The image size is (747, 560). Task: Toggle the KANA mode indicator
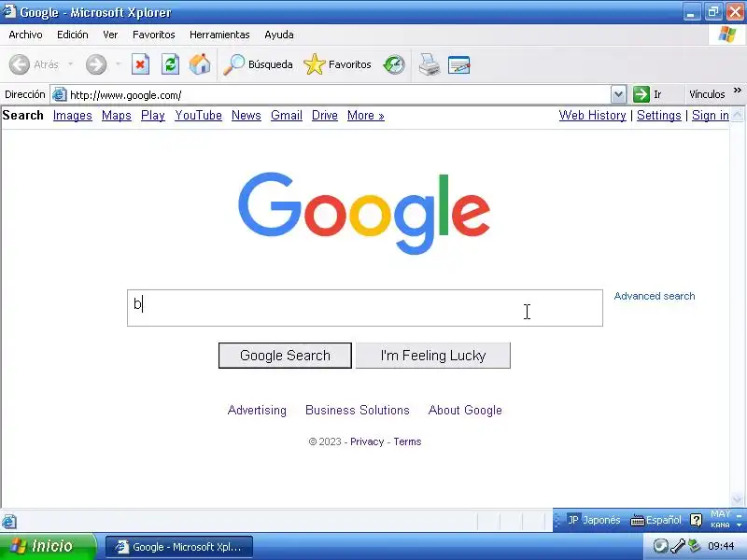coord(720,525)
